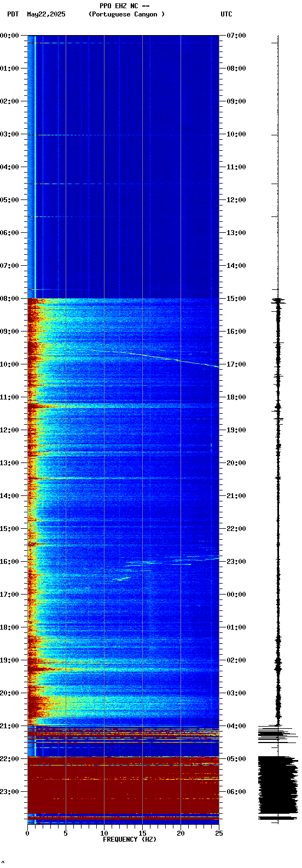This screenshot has height=868, width=302.
Task: Click the UTC axis '02:00' label
Action: (x=236, y=660)
